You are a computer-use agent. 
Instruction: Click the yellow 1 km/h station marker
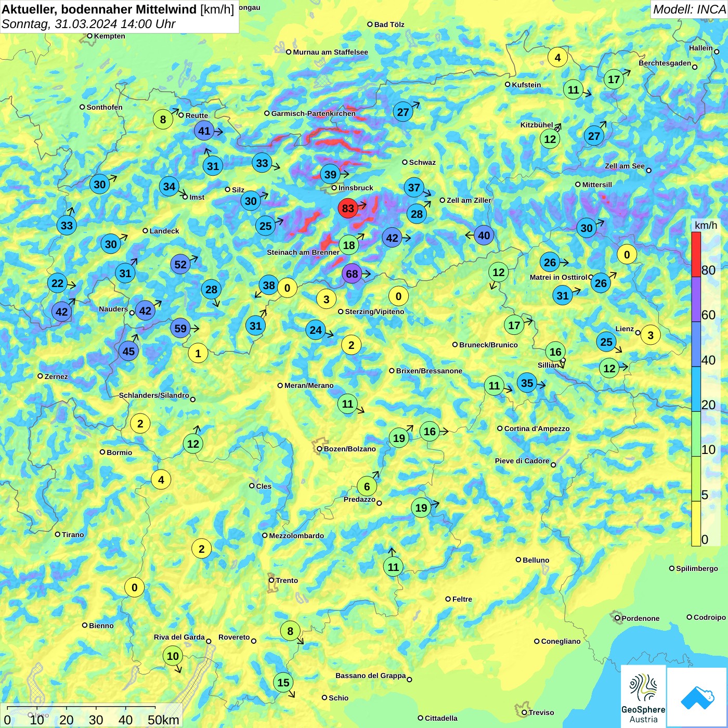click(x=198, y=354)
